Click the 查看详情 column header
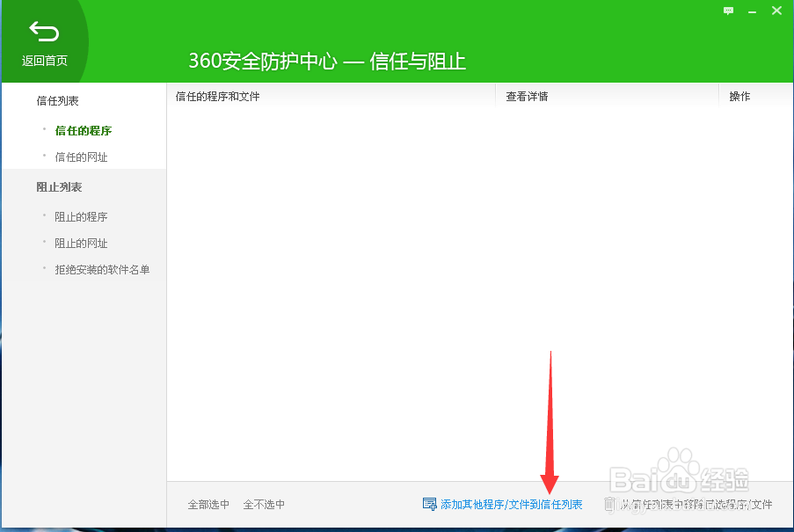 pyautogui.click(x=528, y=96)
